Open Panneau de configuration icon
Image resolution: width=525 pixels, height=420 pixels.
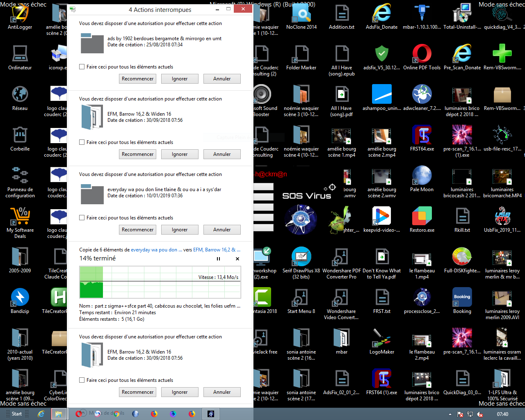(x=20, y=183)
